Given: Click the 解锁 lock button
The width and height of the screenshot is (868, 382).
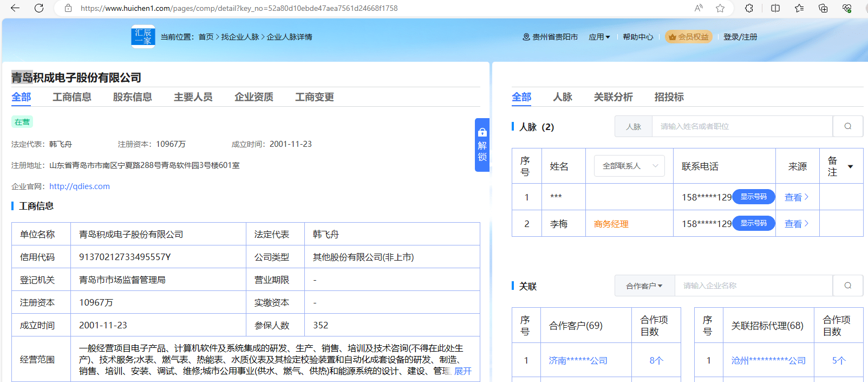Looking at the screenshot, I should click(482, 145).
